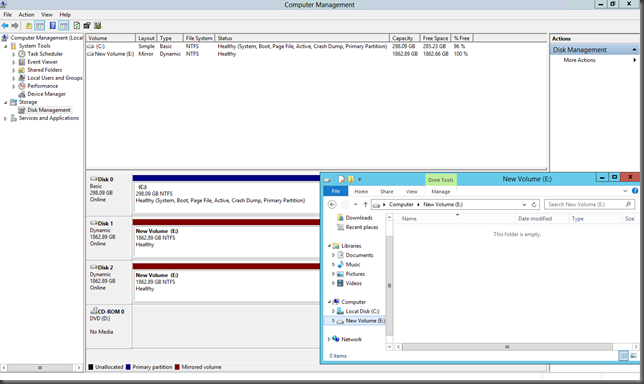Click the Refresh icon in the Explorer address bar

point(534,205)
